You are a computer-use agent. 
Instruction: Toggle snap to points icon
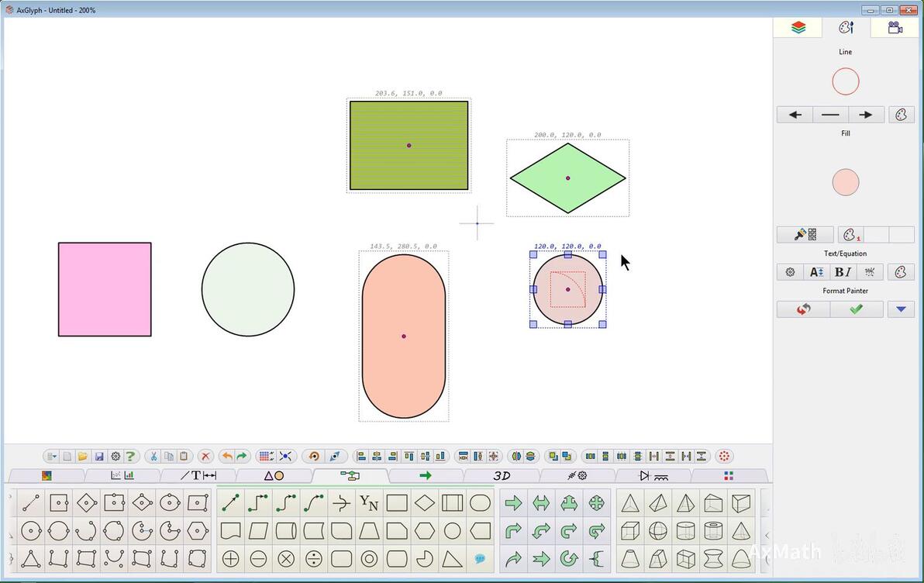[x=286, y=457]
